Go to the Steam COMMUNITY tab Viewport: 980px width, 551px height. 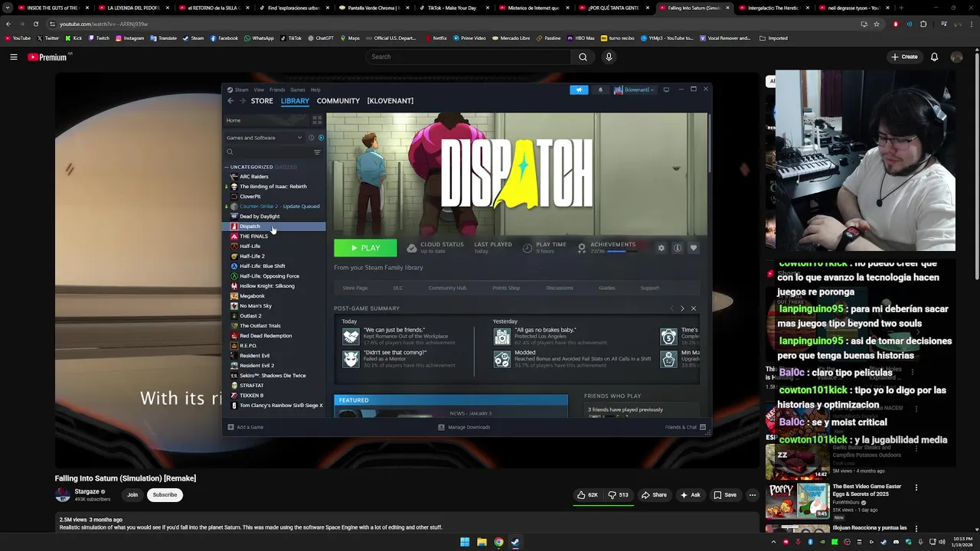[338, 101]
